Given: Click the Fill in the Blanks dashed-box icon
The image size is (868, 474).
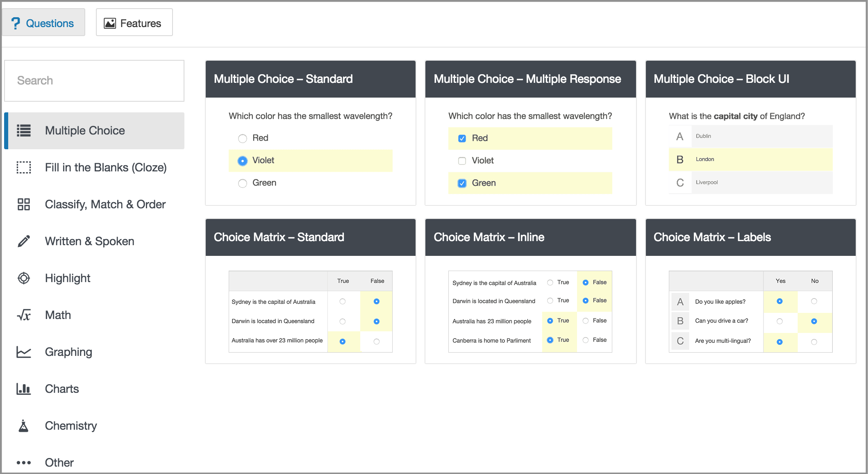Looking at the screenshot, I should pos(24,167).
